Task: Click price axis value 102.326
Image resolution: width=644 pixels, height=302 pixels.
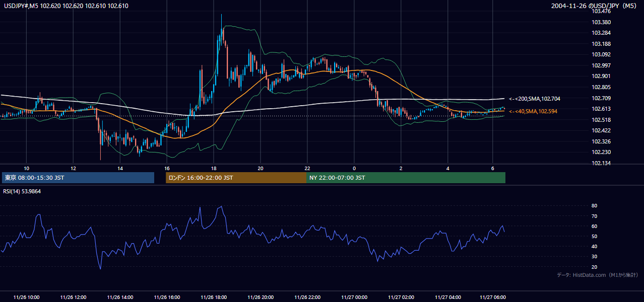Action: [x=602, y=141]
